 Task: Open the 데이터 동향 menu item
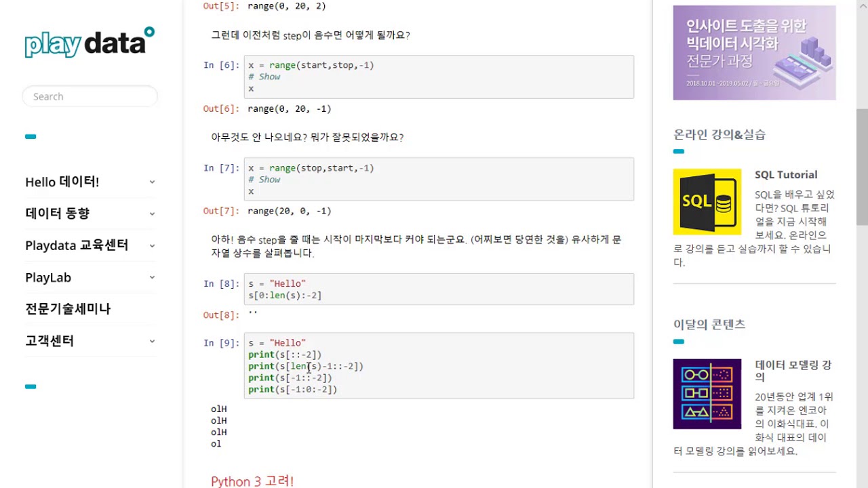pos(57,213)
